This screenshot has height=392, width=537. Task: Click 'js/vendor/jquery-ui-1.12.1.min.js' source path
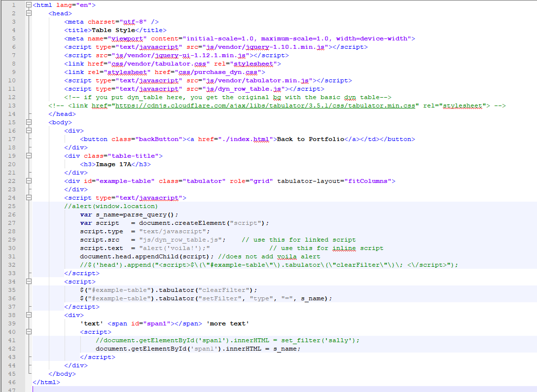[x=180, y=55]
